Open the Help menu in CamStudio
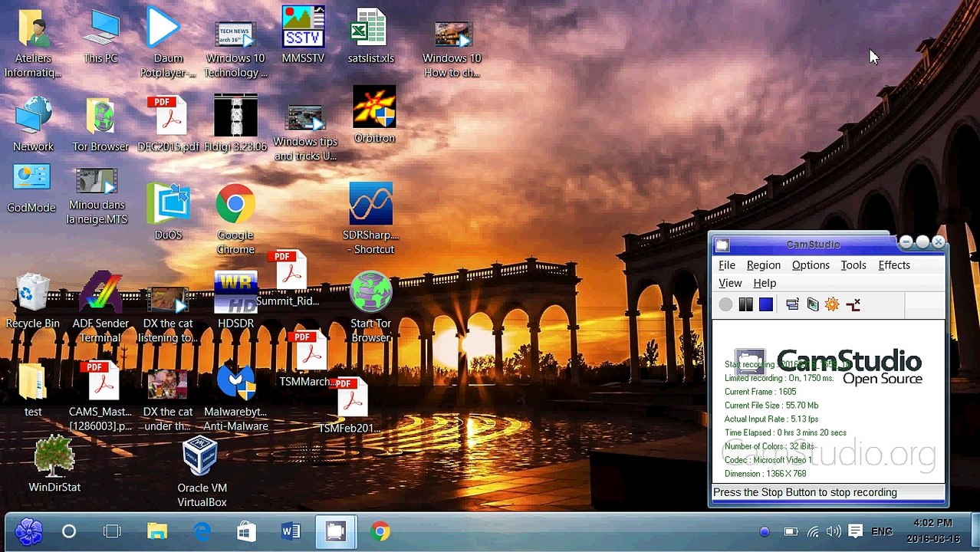 pos(765,283)
